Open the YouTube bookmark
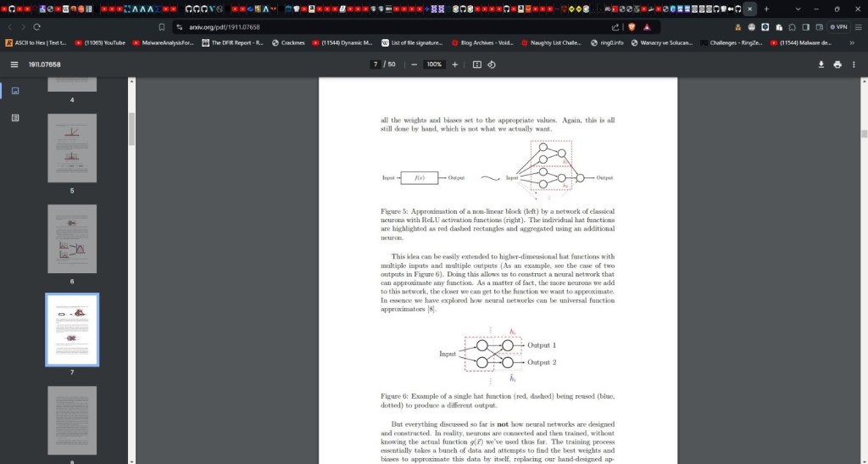The width and height of the screenshot is (868, 464). tap(100, 42)
